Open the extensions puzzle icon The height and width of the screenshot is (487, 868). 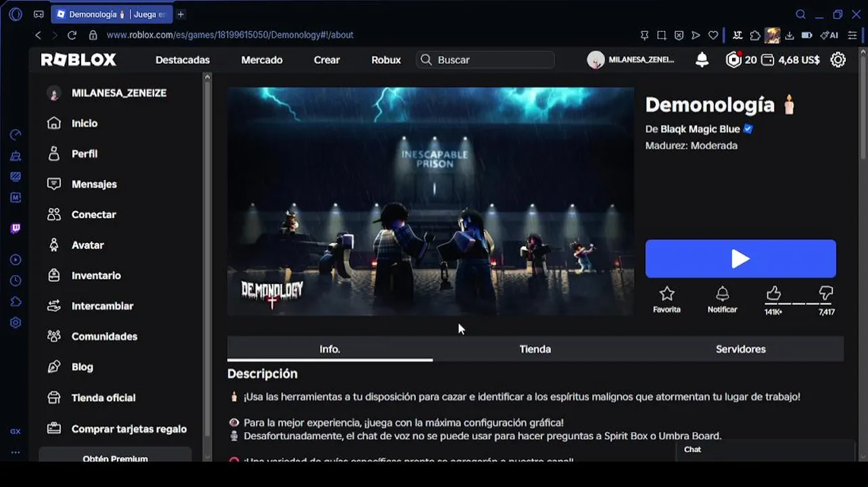click(755, 35)
